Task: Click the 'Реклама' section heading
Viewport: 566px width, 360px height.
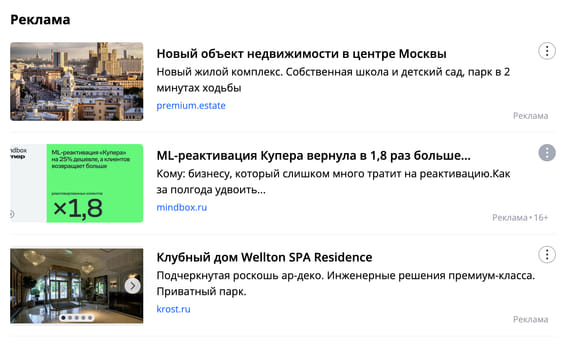Action: coord(40,19)
